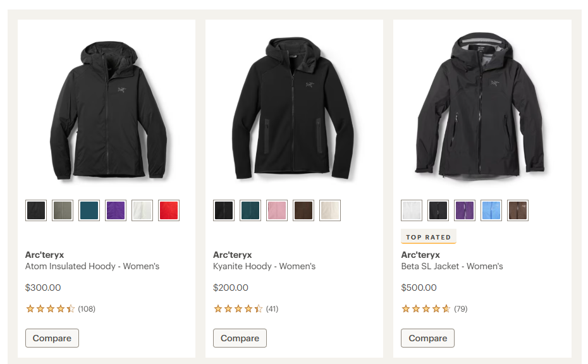View the 108 reviews star rating
The image size is (588, 364).
point(60,309)
